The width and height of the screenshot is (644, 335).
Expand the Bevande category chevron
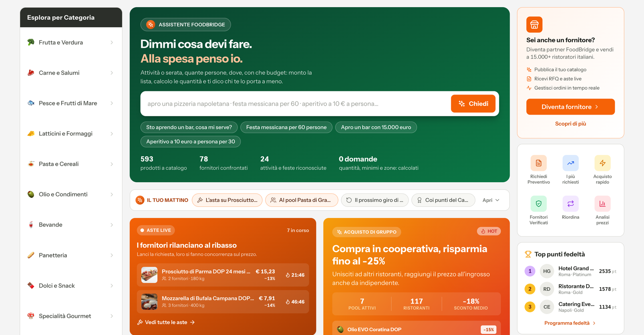[x=111, y=225]
